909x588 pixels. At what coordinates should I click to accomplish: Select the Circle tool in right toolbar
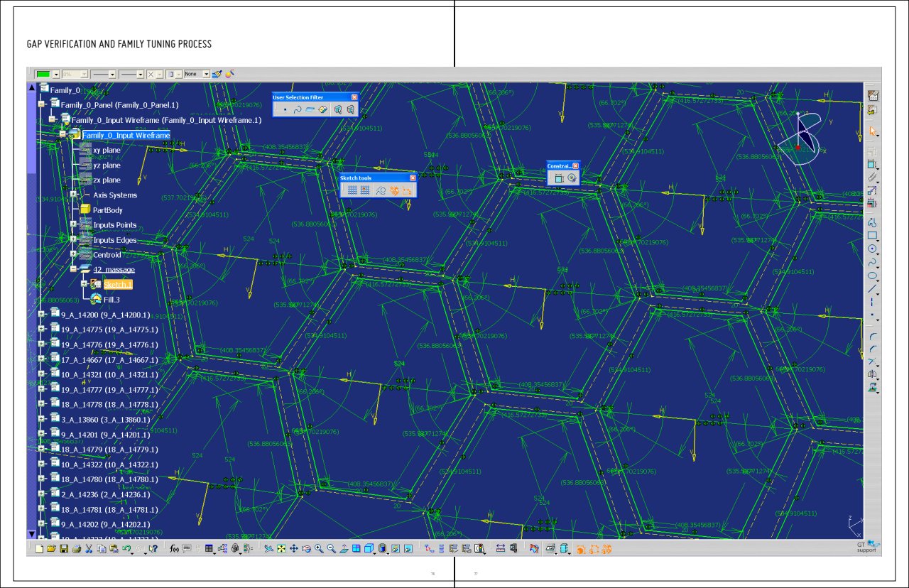point(872,249)
